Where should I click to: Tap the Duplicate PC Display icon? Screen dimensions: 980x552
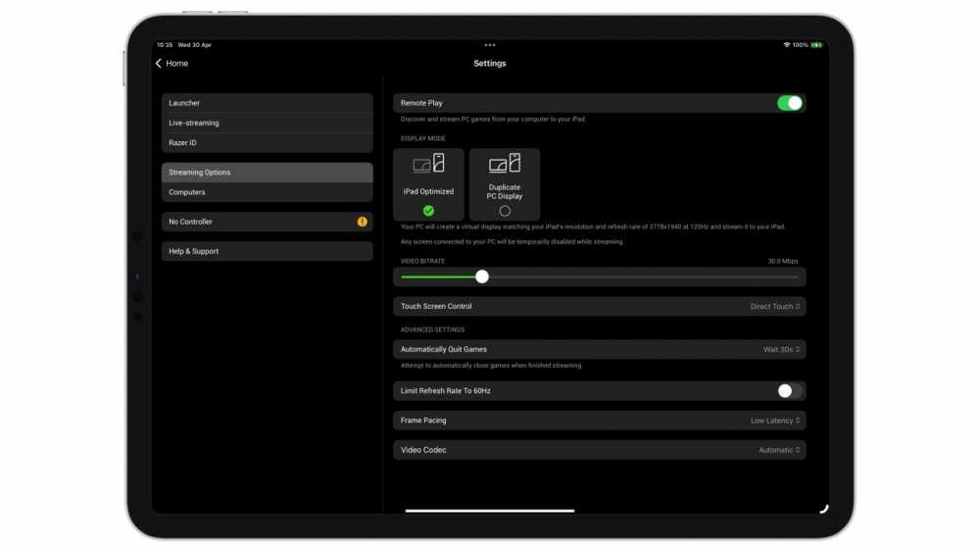click(x=505, y=163)
